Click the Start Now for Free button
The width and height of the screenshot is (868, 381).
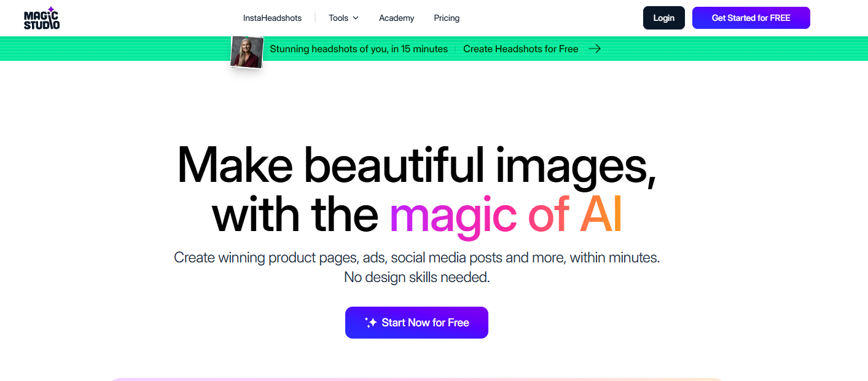(x=416, y=323)
